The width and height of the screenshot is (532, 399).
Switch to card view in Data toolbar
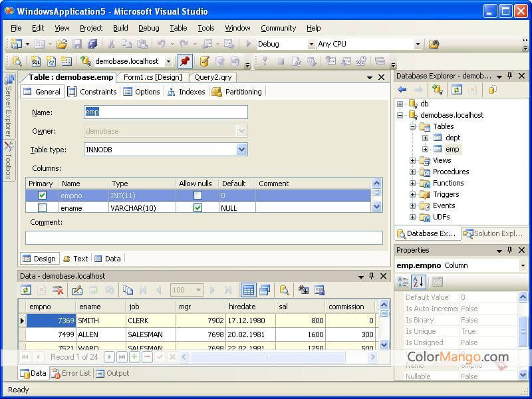tap(265, 290)
